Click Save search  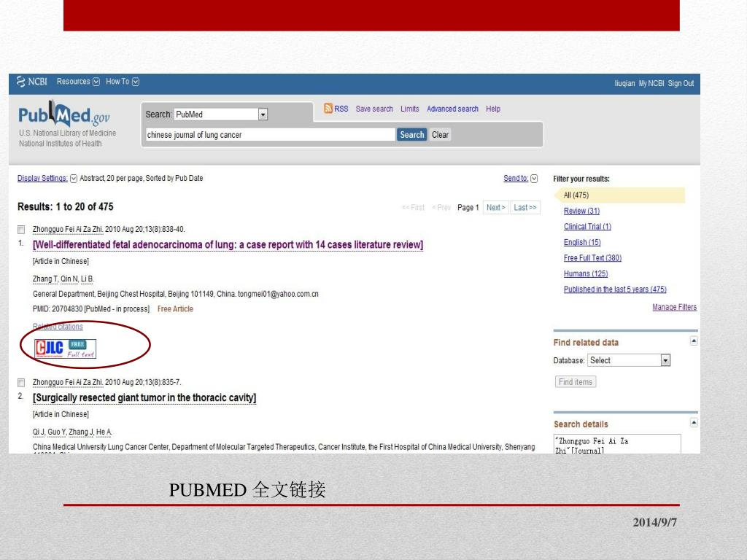[x=374, y=109]
